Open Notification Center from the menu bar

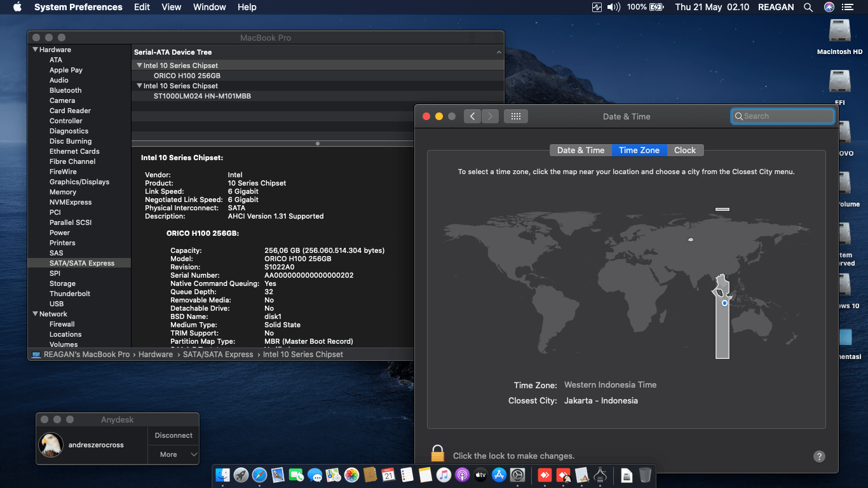coord(848,7)
